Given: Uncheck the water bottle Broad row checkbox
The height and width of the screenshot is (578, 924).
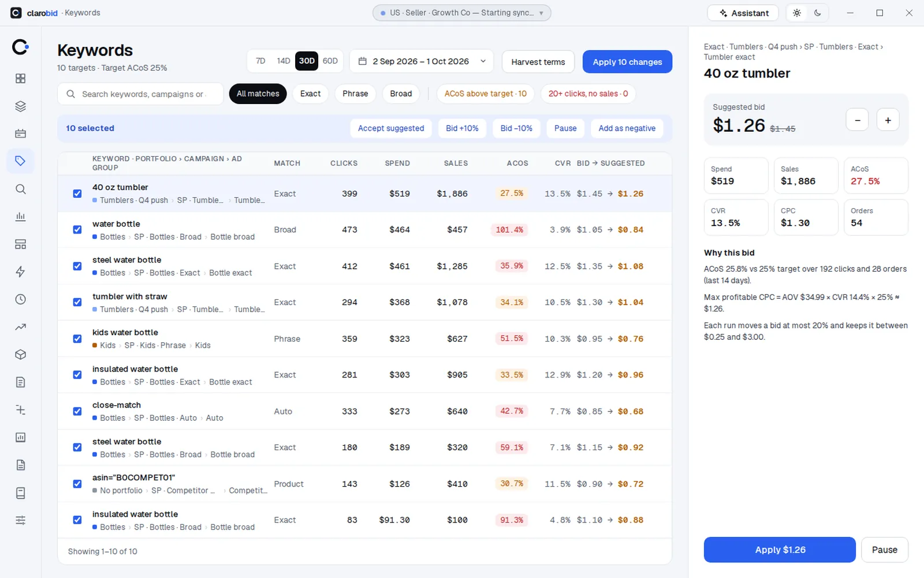Looking at the screenshot, I should click(77, 229).
